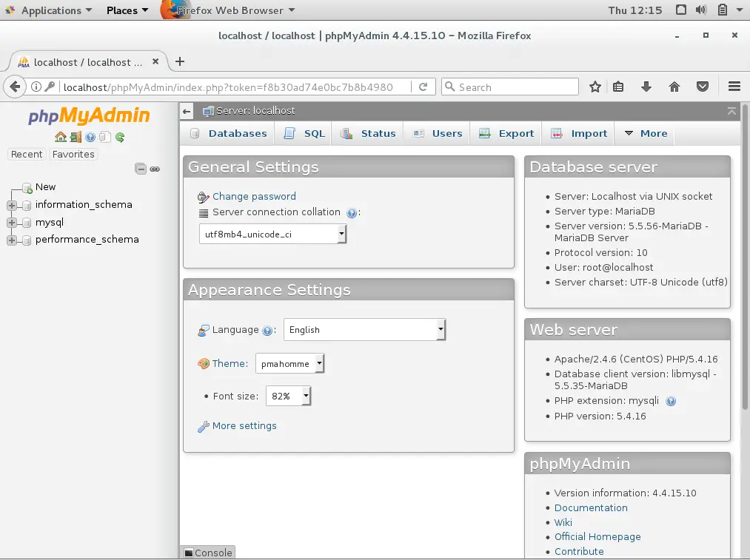Open the Documentation link

pos(591,508)
